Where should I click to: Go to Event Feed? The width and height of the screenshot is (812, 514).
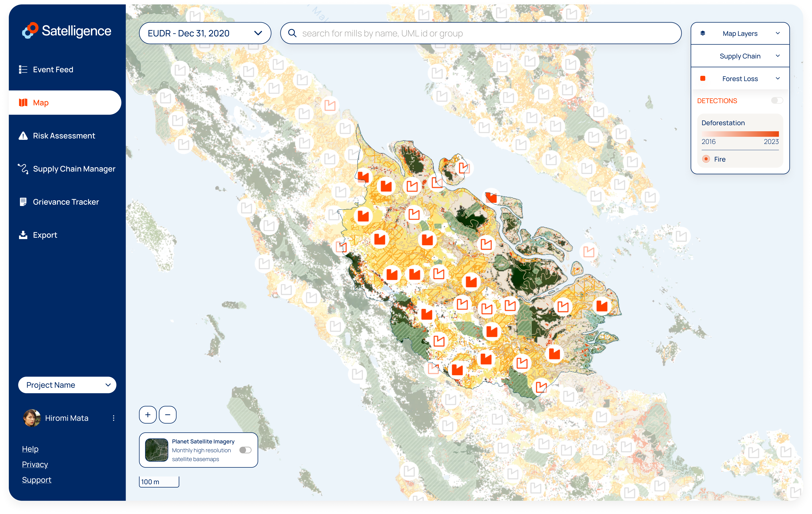point(53,69)
